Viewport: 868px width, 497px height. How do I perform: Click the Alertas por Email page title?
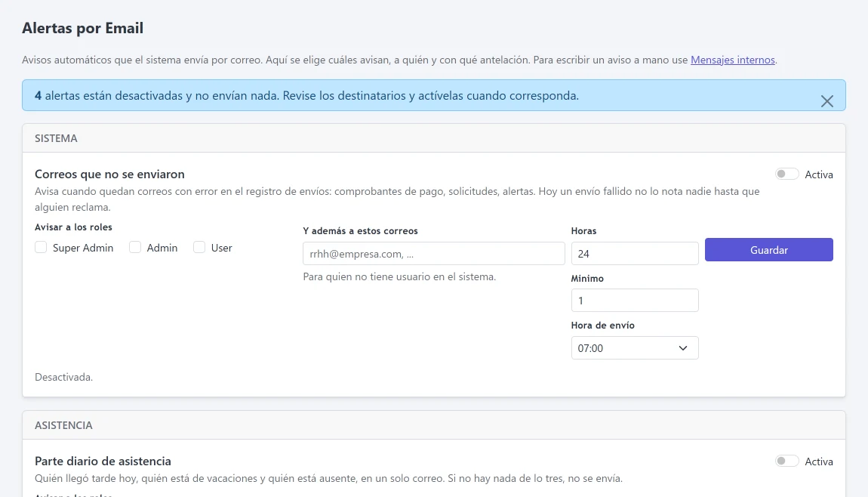pyautogui.click(x=82, y=28)
